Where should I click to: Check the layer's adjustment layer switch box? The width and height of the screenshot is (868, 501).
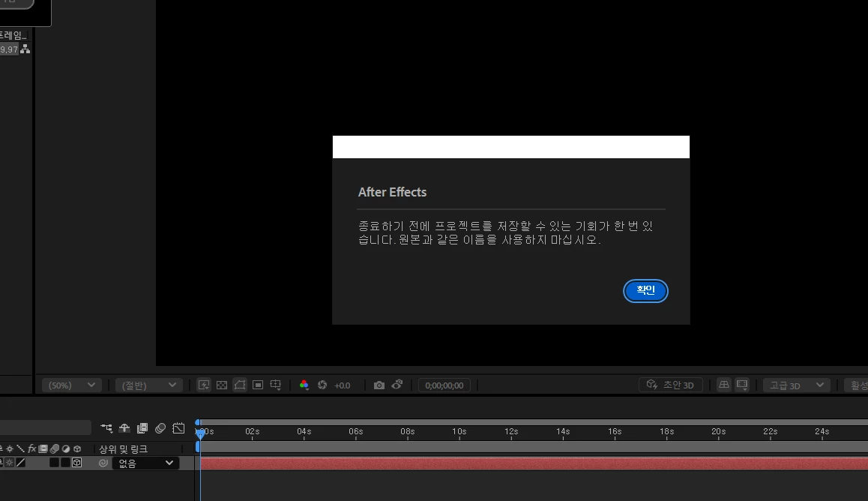pyautogui.click(x=65, y=462)
